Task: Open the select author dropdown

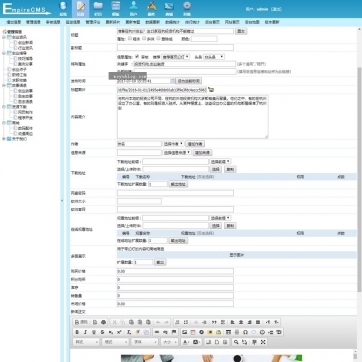Action: (x=173, y=144)
